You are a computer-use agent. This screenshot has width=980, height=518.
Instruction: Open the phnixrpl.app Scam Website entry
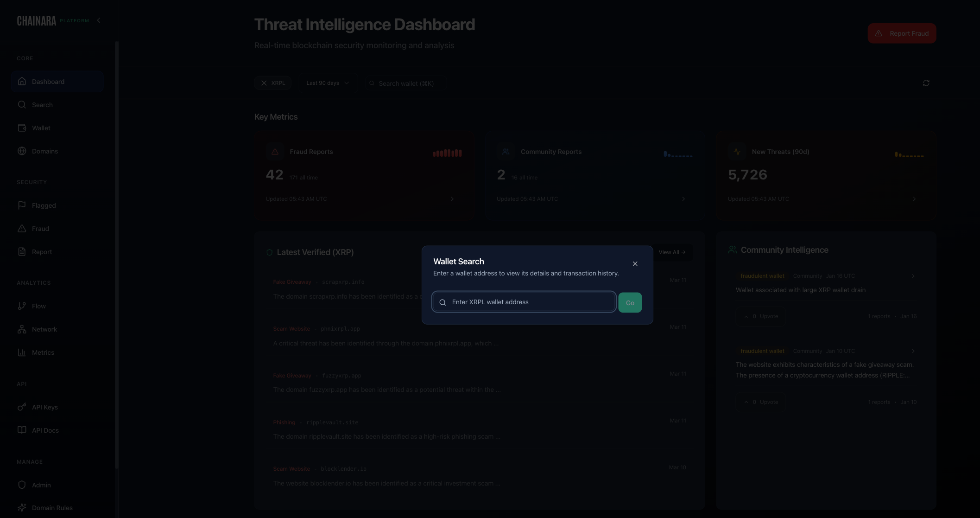tap(480, 336)
